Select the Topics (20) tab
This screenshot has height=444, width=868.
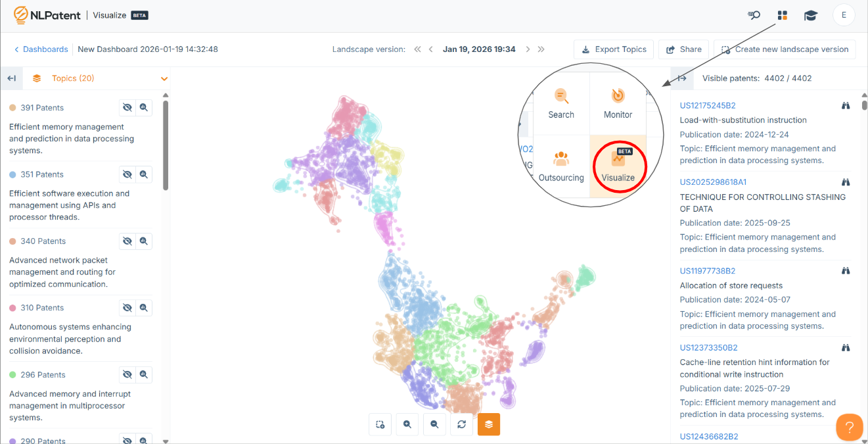coord(73,78)
